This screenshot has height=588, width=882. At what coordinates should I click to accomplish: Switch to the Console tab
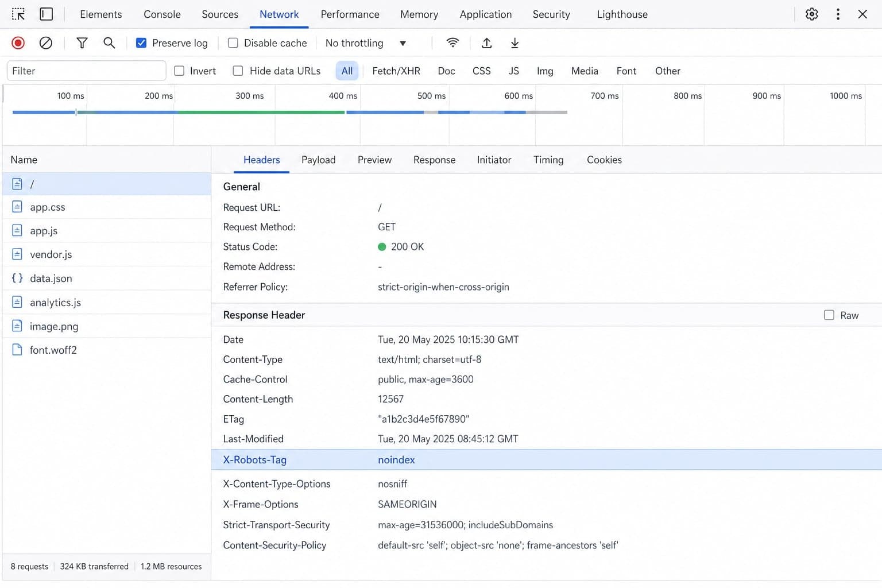(162, 14)
